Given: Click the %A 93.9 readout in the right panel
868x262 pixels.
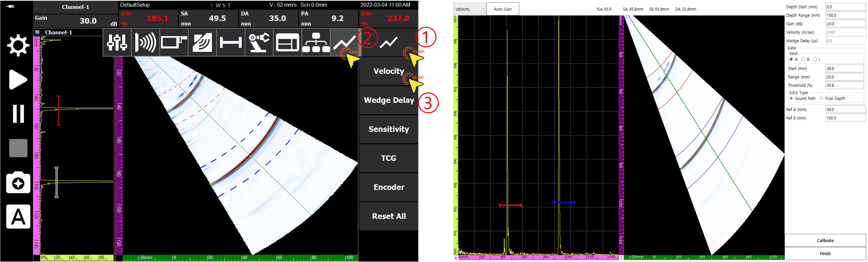Looking at the screenshot, I should tap(604, 9).
